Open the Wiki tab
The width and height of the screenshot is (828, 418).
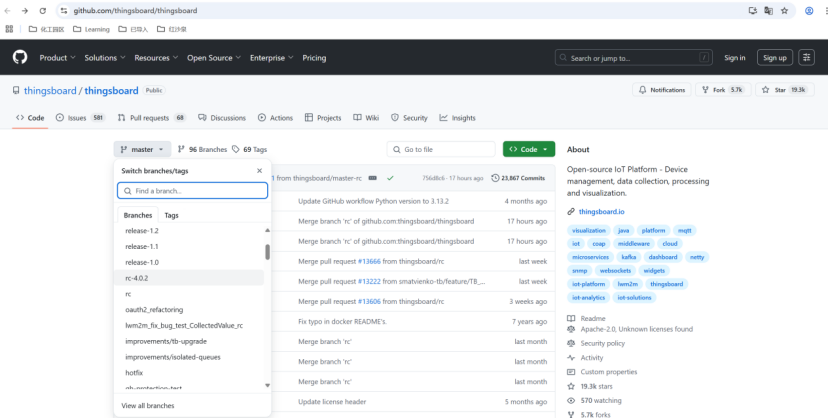point(366,118)
